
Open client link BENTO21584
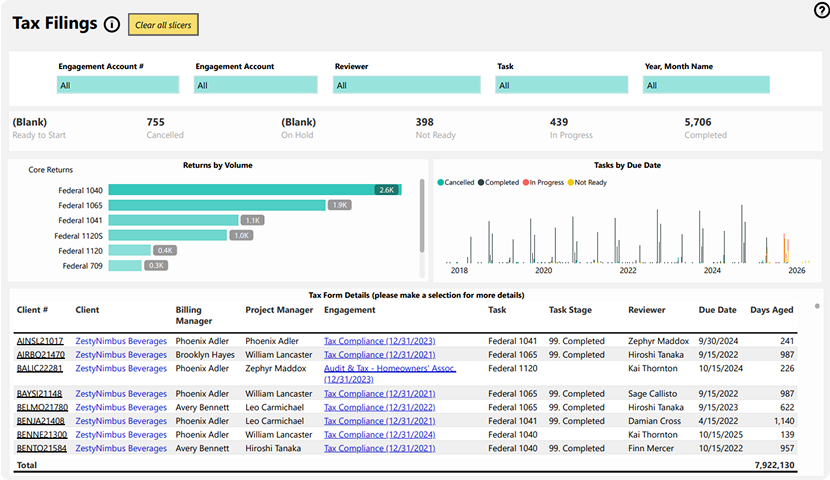40,449
